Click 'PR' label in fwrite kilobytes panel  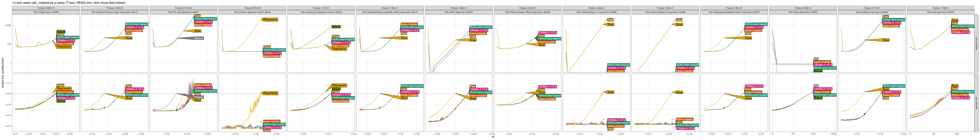pyautogui.click(x=816, y=59)
